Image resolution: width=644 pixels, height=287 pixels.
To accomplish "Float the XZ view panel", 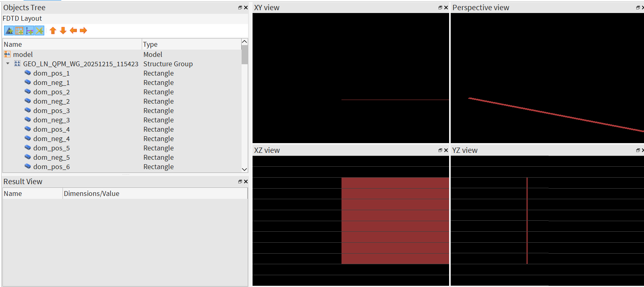I will [440, 150].
